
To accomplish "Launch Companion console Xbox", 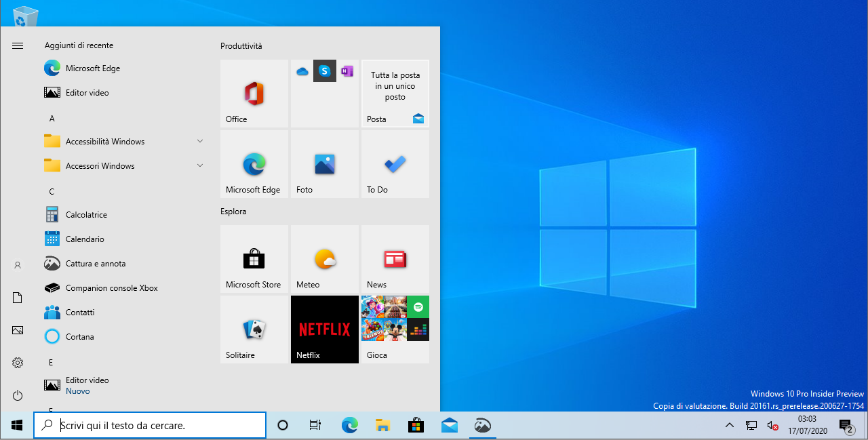I will [124, 288].
